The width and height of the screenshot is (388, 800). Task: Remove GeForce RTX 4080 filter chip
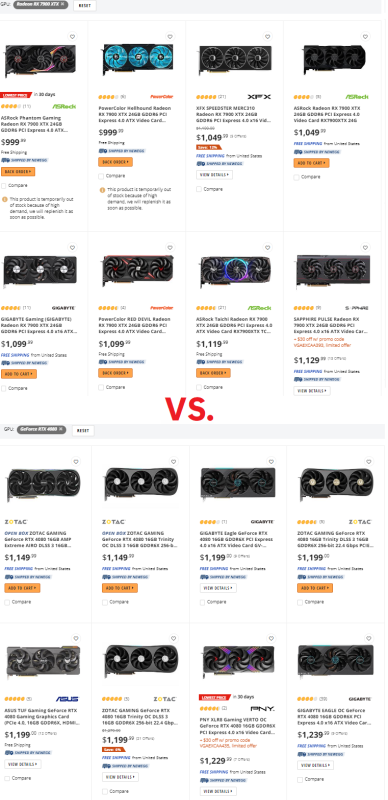(60, 430)
